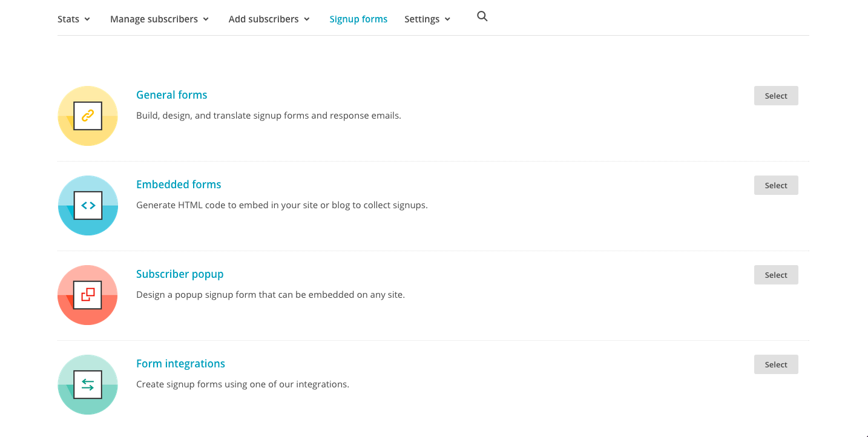Expand the Stats dropdown menu
868x437 pixels.
tap(73, 19)
